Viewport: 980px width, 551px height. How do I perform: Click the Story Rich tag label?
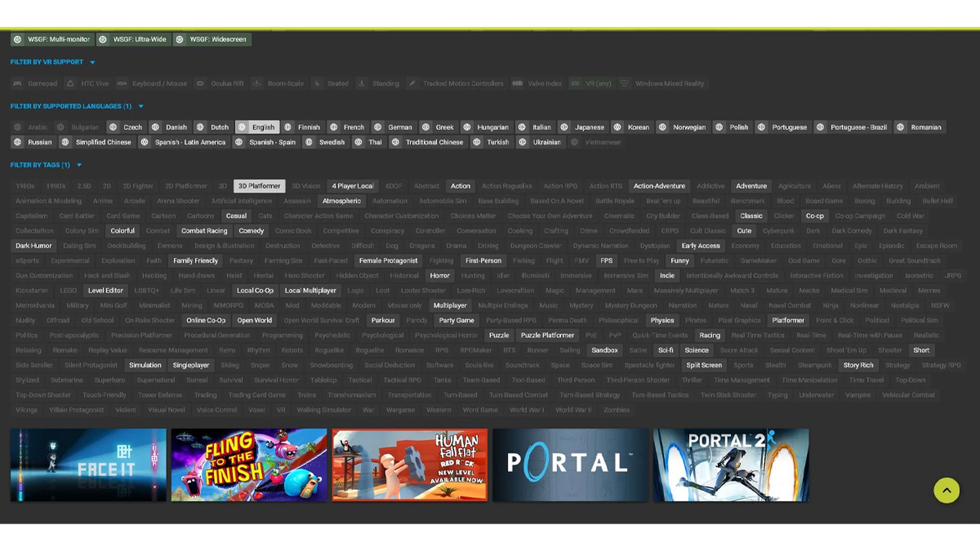tap(858, 365)
